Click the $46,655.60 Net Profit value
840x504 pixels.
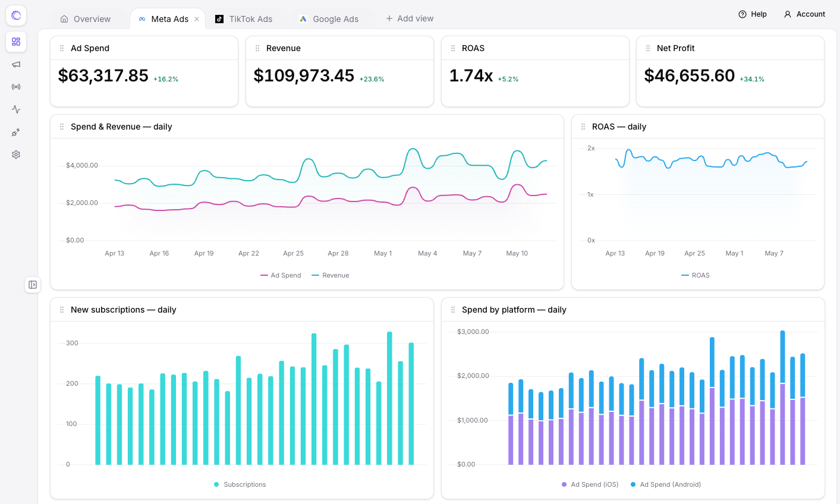[x=690, y=75]
